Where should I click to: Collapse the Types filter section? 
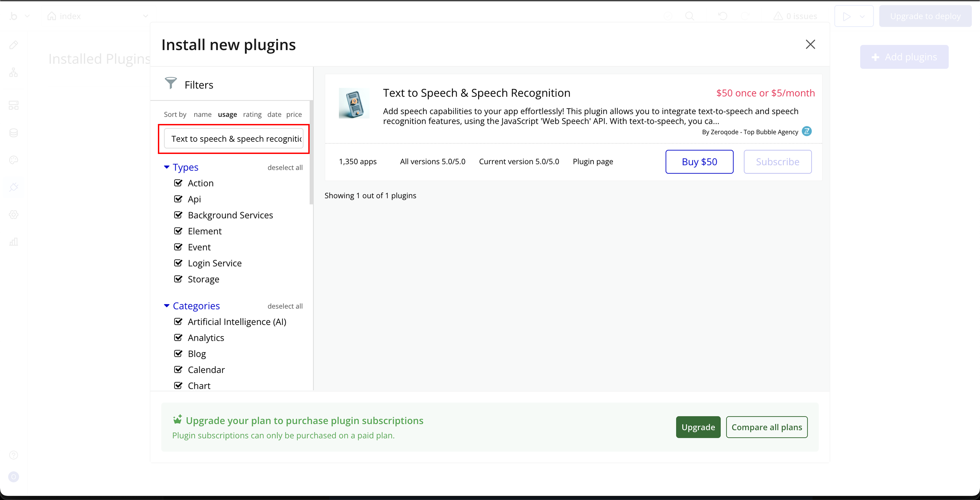[x=167, y=167]
